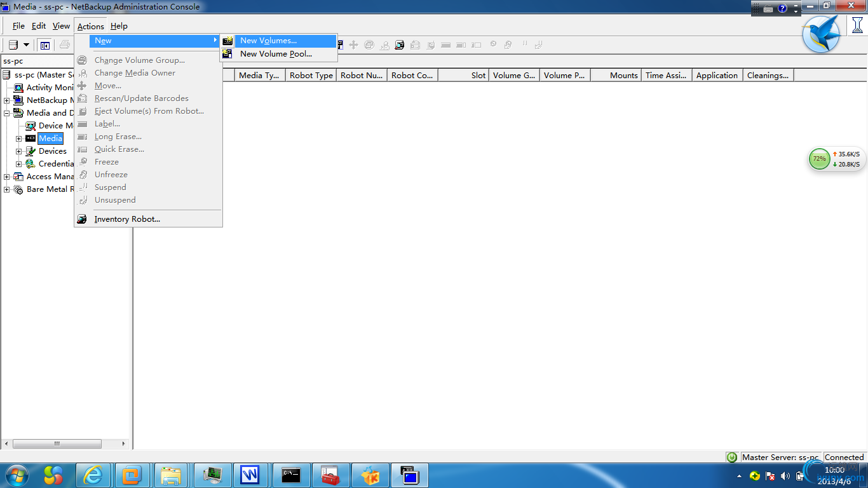The image size is (868, 488).
Task: Expand the Devices tree node
Action: (x=19, y=151)
